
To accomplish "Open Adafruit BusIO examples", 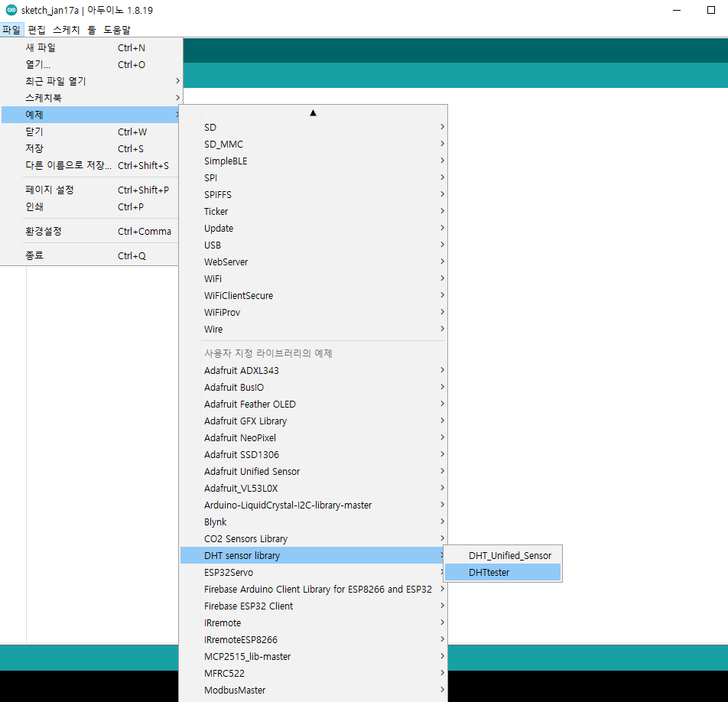I will pyautogui.click(x=314, y=387).
